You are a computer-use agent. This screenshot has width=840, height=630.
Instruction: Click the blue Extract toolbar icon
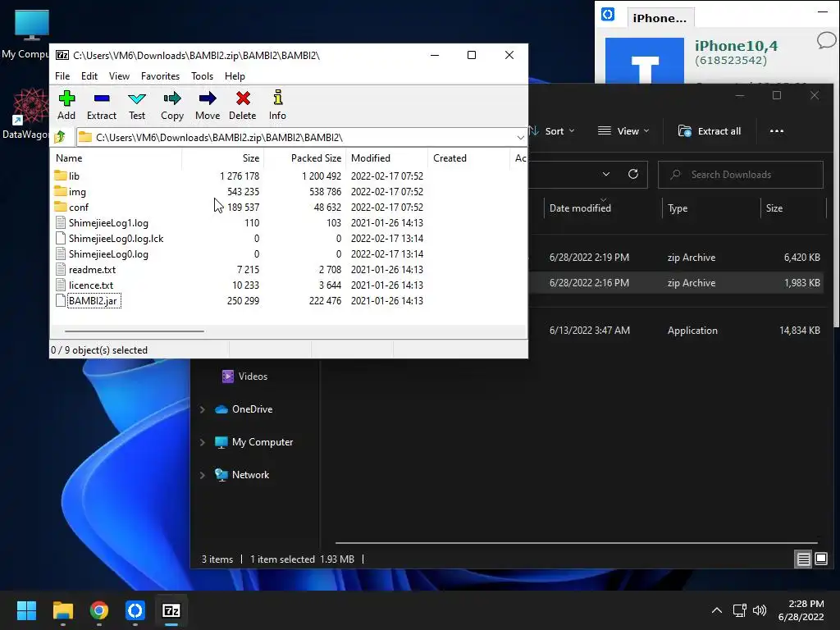pyautogui.click(x=101, y=98)
